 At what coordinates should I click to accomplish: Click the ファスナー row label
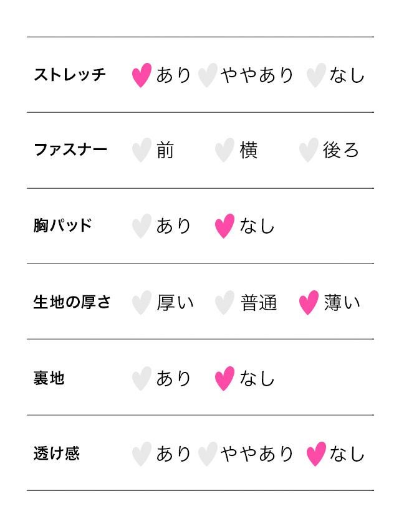point(70,150)
